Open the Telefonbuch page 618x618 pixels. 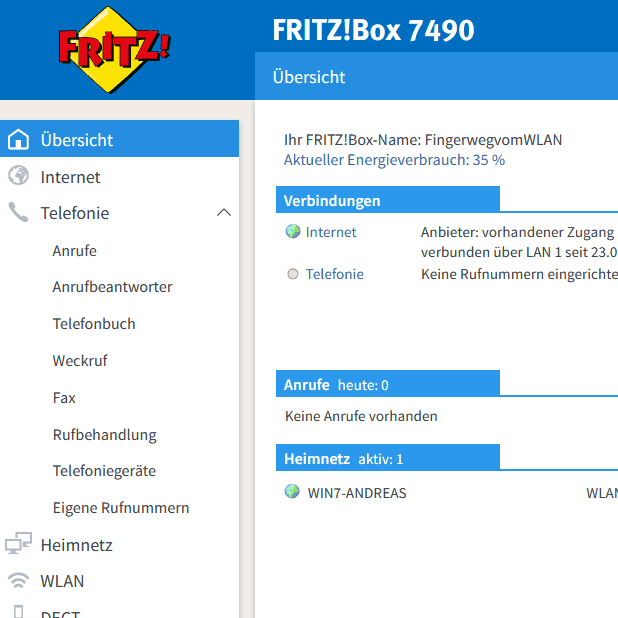tap(94, 324)
